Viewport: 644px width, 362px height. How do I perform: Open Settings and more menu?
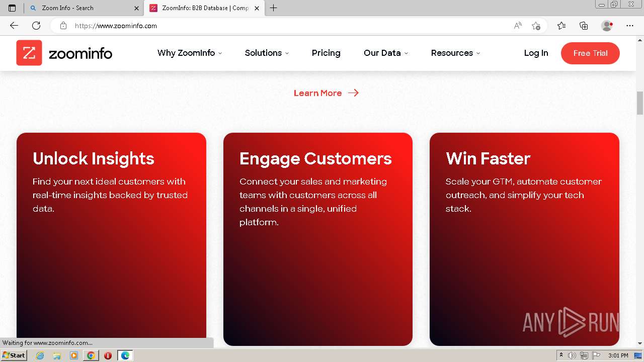630,26
